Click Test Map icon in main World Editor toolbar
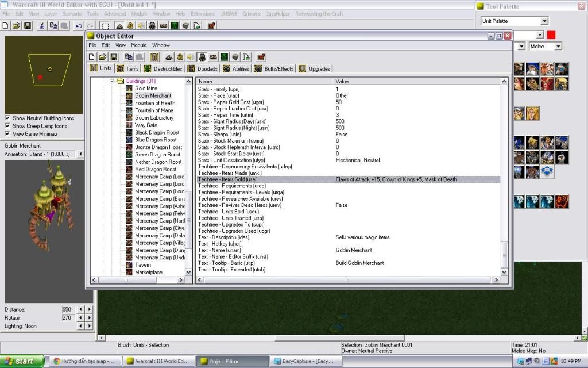 pyautogui.click(x=211, y=25)
